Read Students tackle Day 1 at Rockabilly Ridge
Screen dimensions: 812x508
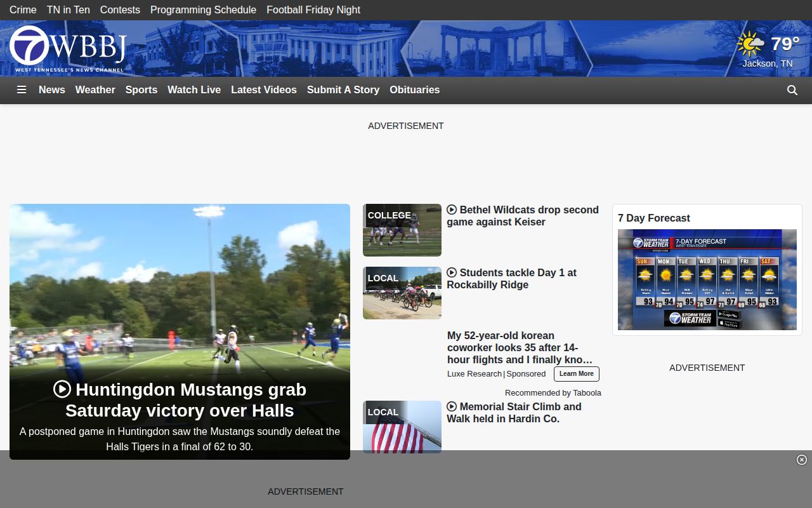511,279
